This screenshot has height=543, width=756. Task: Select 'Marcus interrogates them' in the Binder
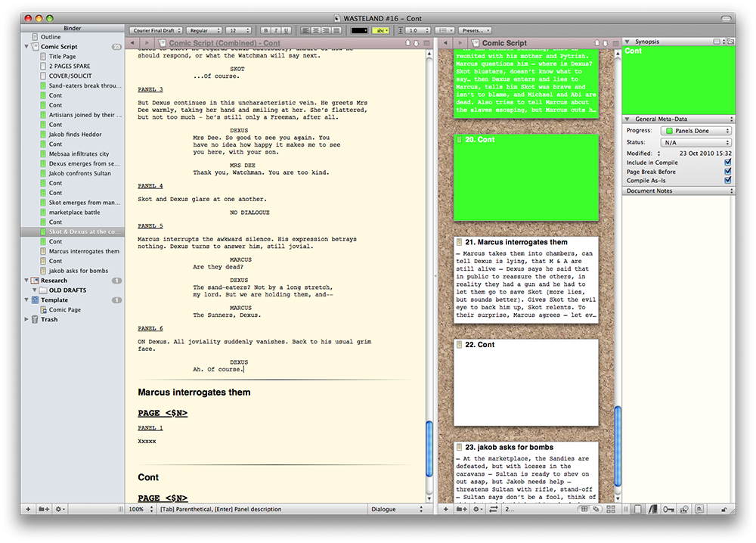(x=84, y=251)
